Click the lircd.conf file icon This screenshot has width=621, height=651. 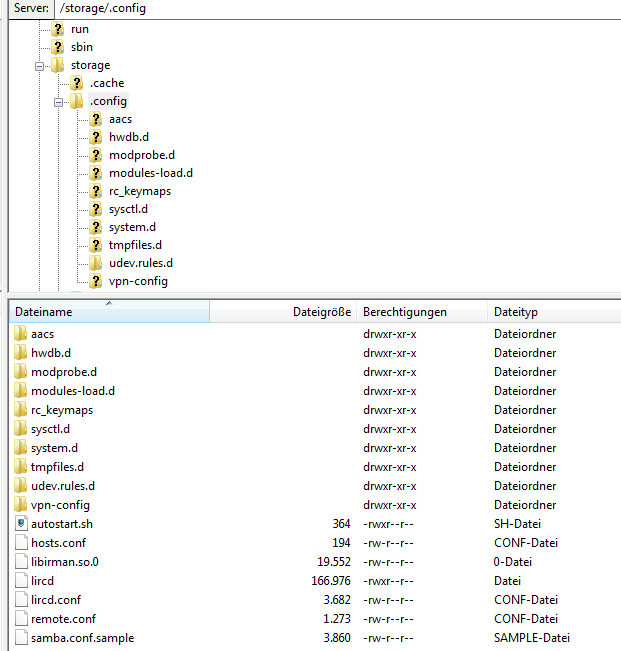(x=21, y=600)
